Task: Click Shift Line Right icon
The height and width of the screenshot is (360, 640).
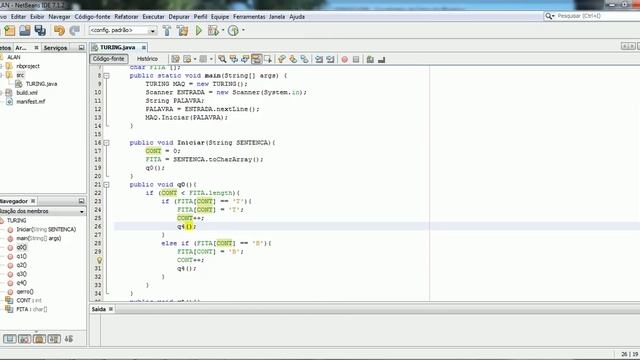Action: pyautogui.click(x=331, y=59)
